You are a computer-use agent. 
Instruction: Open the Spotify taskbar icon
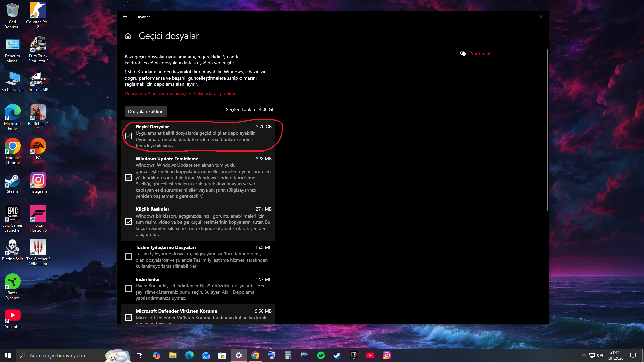[x=321, y=355]
